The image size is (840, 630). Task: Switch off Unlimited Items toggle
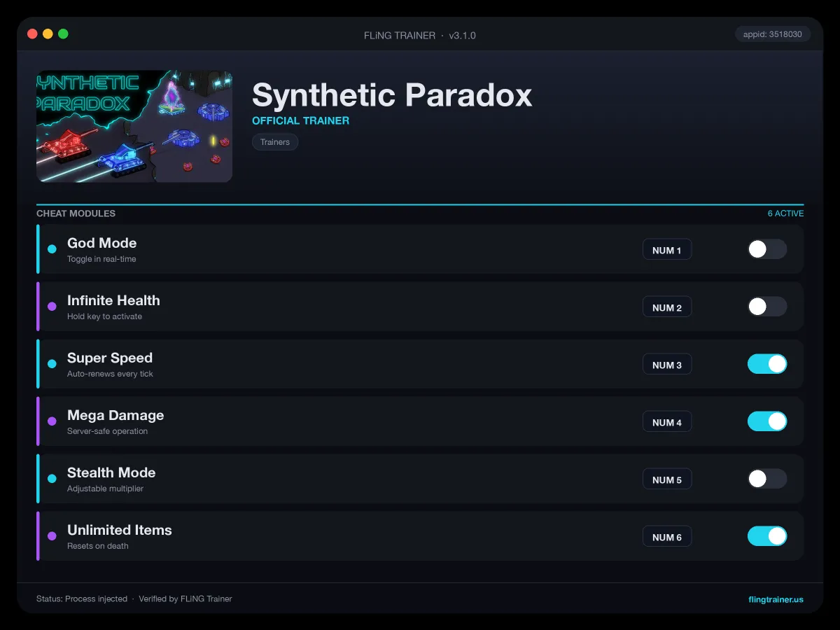click(767, 536)
